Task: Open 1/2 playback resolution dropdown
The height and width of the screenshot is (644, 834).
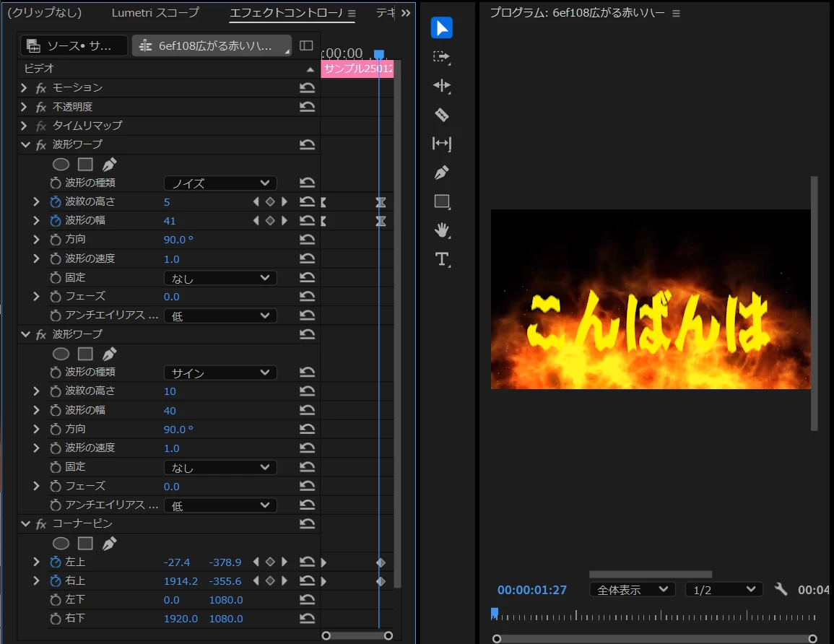Action: click(724, 589)
